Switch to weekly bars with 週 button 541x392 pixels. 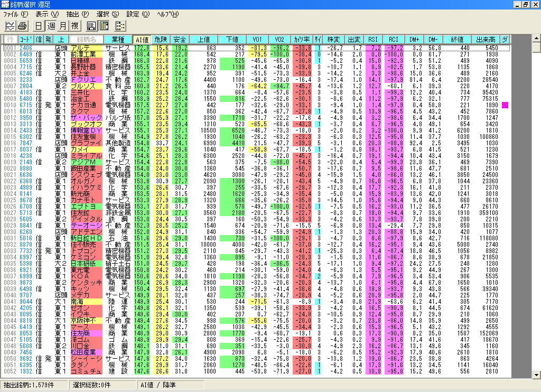[x=51, y=26]
